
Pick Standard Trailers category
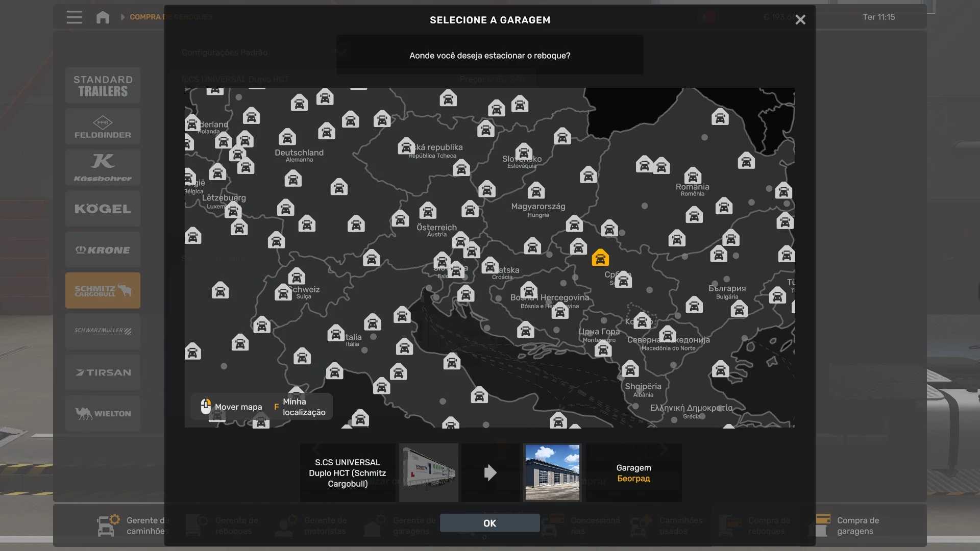[103, 86]
